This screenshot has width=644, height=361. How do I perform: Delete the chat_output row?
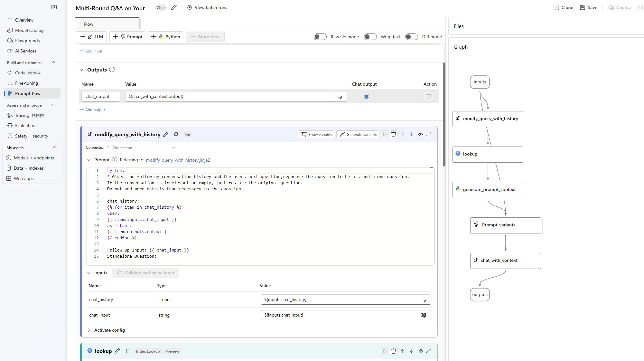(429, 96)
